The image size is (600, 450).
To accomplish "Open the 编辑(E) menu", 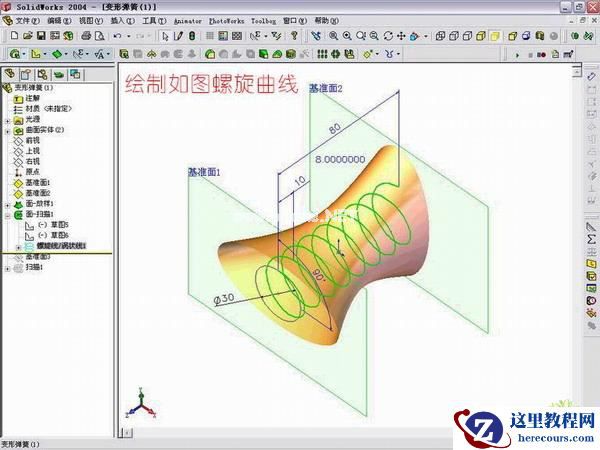I will (59, 21).
